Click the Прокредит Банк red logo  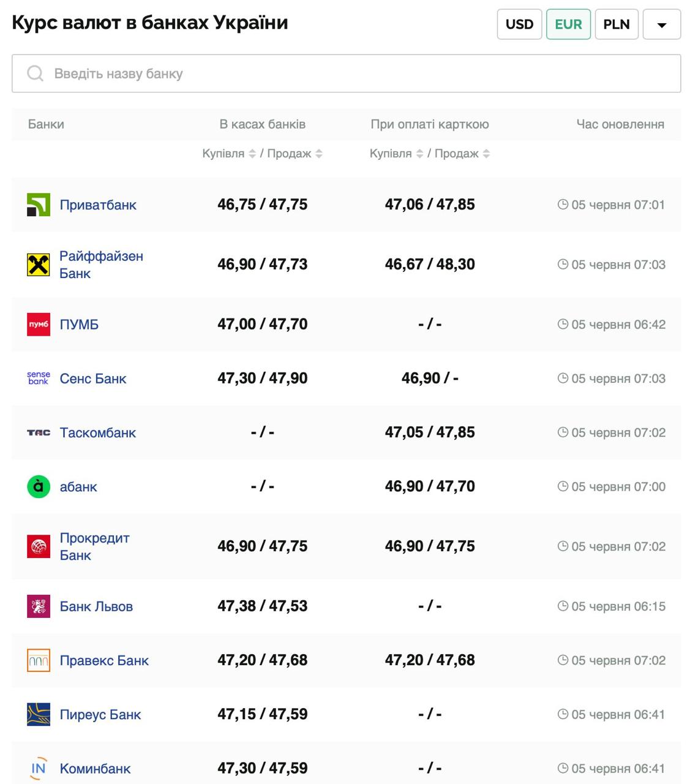pos(38,546)
